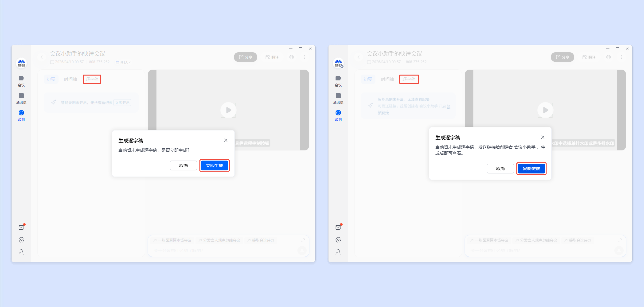The height and width of the screenshot is (307, 644).
Task: Switch to 逐字稿 tab in right window
Action: click(409, 79)
